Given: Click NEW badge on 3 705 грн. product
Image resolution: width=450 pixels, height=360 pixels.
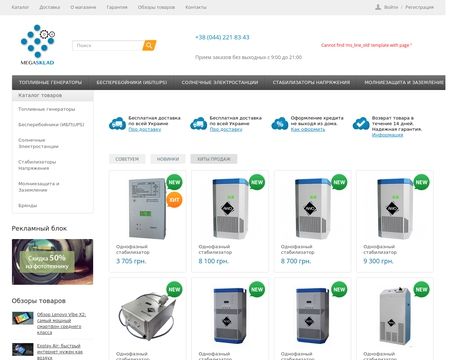Looking at the screenshot, I should [x=174, y=182].
